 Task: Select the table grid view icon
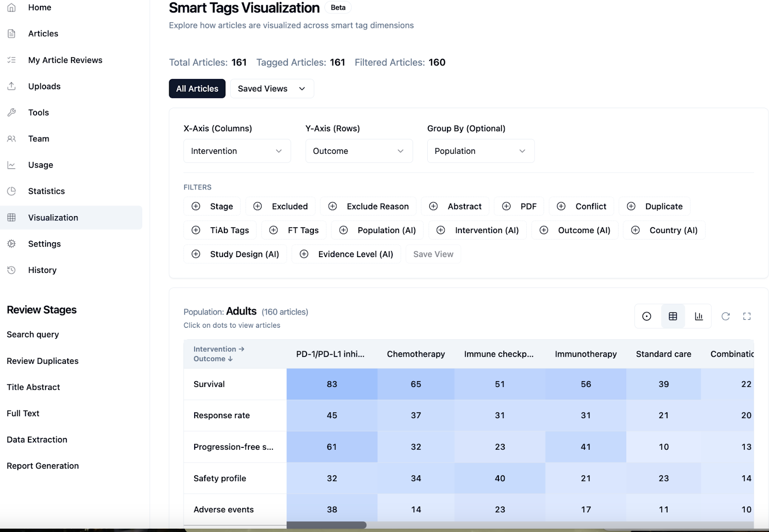point(673,316)
